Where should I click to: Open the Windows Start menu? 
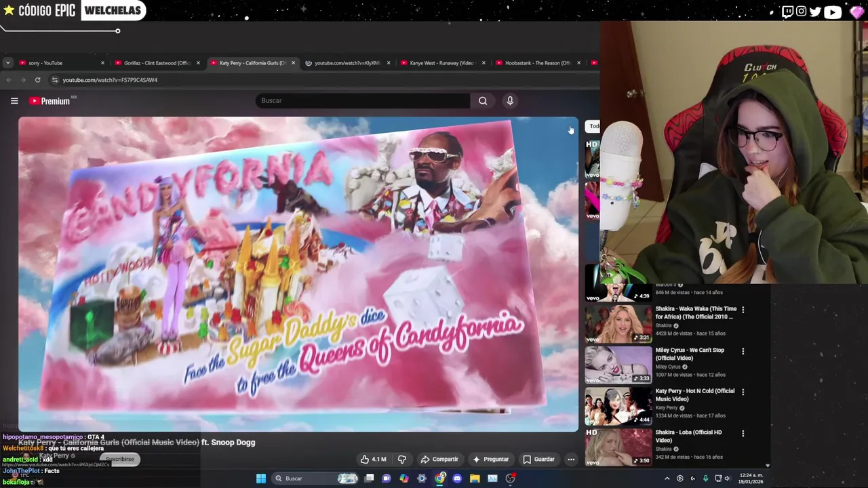coord(261,479)
